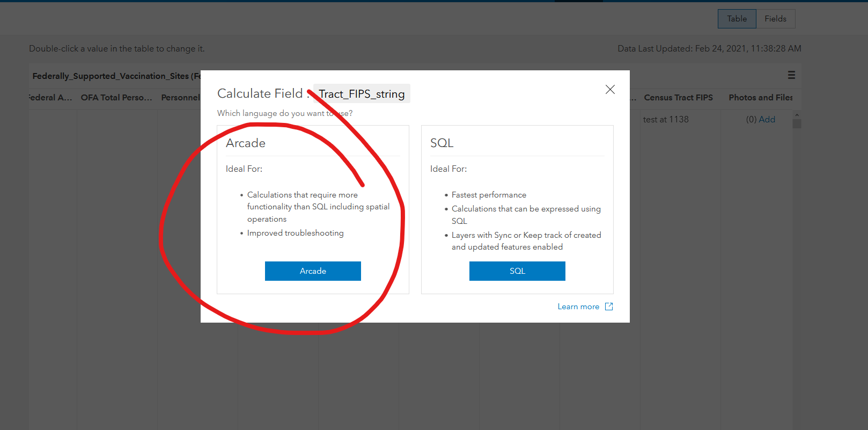
Task: Click the external link icon beside Learn more
Action: tap(609, 307)
